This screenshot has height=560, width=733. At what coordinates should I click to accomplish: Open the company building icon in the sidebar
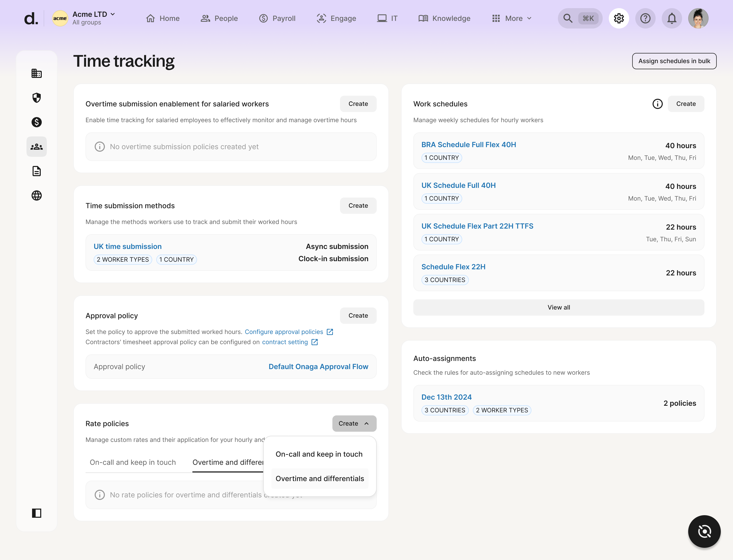point(37,73)
